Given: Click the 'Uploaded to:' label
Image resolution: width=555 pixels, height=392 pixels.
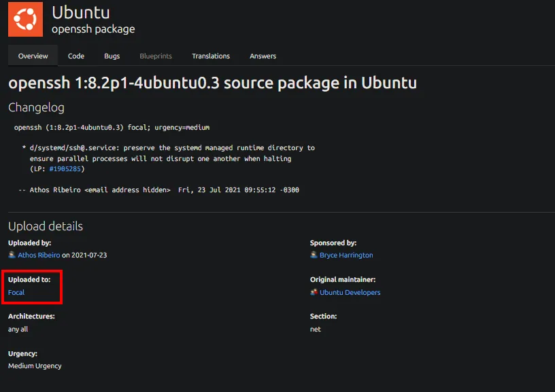Looking at the screenshot, I should [29, 280].
